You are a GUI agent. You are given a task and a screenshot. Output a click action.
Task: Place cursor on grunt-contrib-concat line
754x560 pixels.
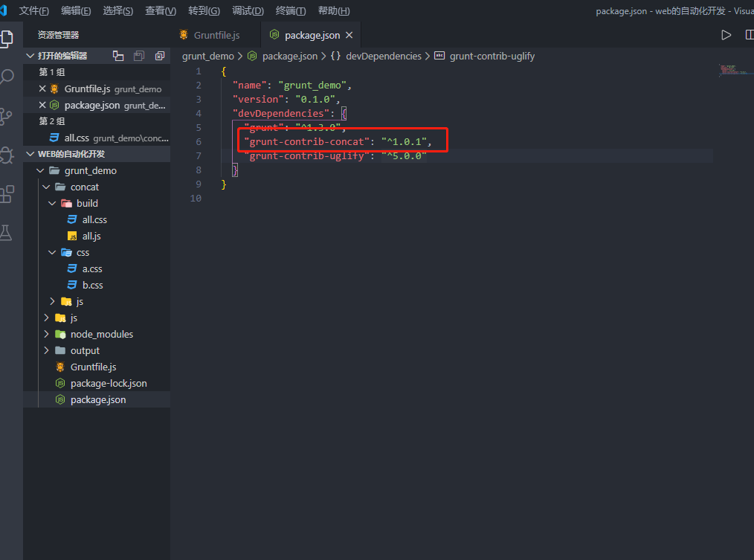point(338,141)
